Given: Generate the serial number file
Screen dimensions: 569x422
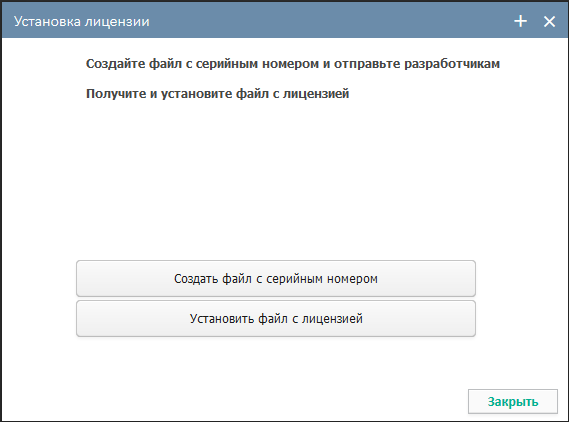Looking at the screenshot, I should [276, 278].
